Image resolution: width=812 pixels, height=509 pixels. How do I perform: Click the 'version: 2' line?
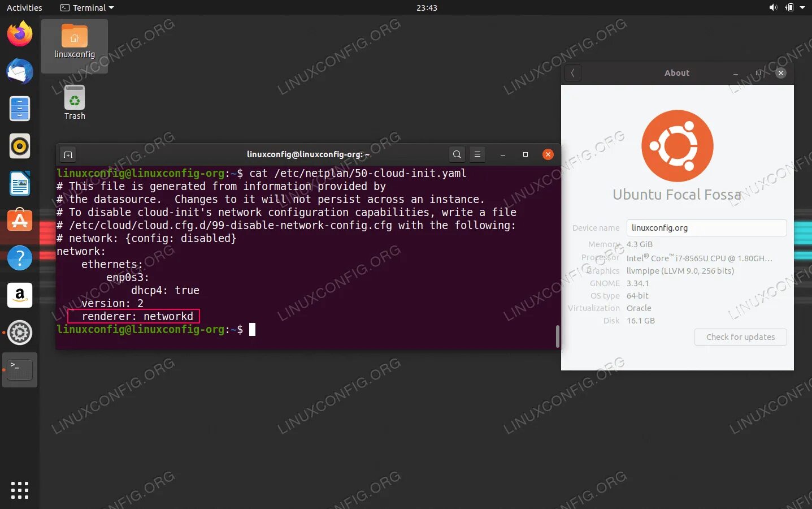pyautogui.click(x=112, y=304)
